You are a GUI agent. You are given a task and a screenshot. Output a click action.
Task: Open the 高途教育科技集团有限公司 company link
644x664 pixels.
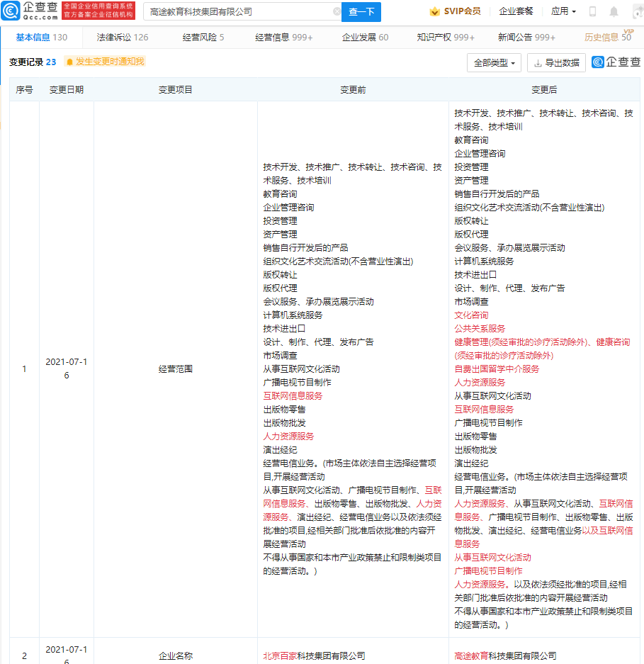pos(507,656)
